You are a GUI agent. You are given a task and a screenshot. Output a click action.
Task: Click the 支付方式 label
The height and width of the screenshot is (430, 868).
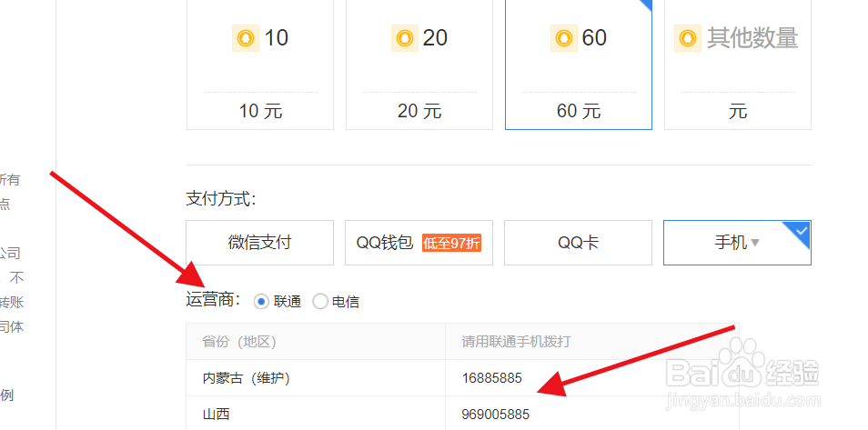221,199
